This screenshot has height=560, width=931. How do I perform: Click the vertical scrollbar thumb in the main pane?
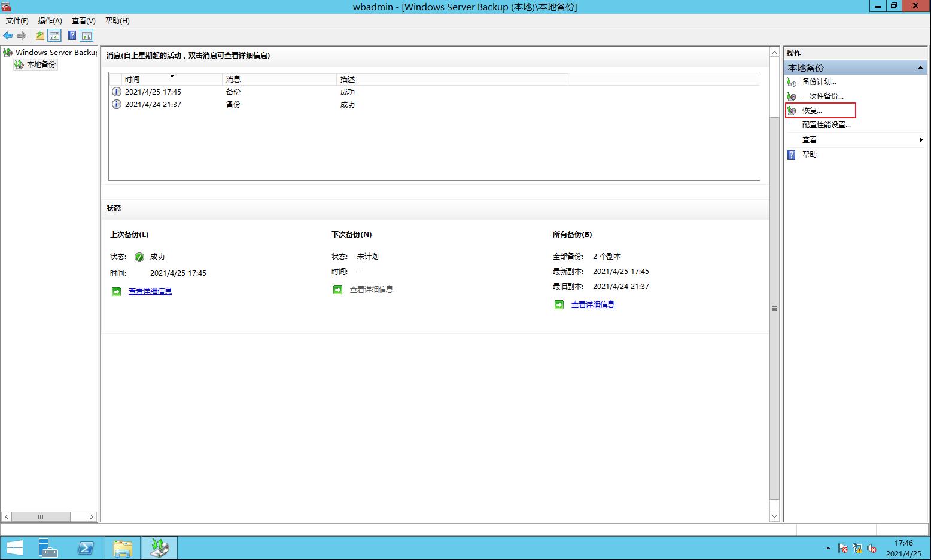pos(774,309)
